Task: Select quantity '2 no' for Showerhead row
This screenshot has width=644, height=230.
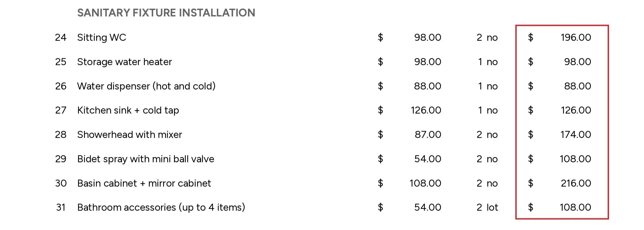Action: (487, 135)
